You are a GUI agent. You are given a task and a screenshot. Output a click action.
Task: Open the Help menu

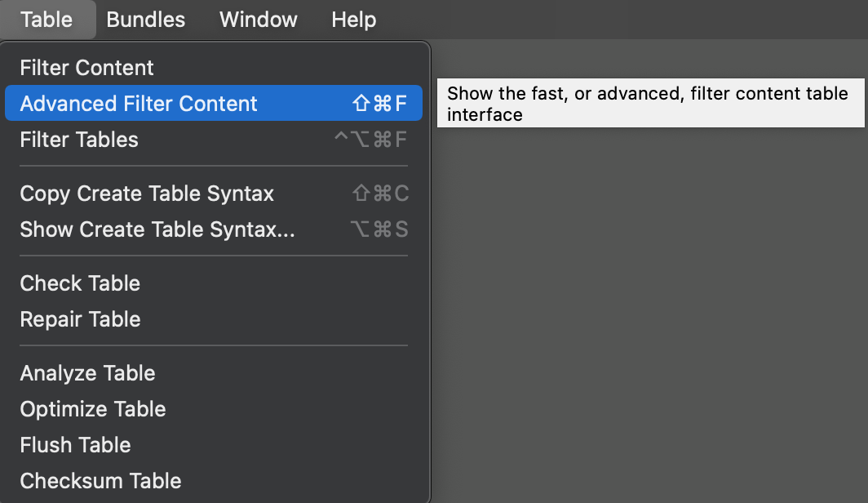(354, 20)
